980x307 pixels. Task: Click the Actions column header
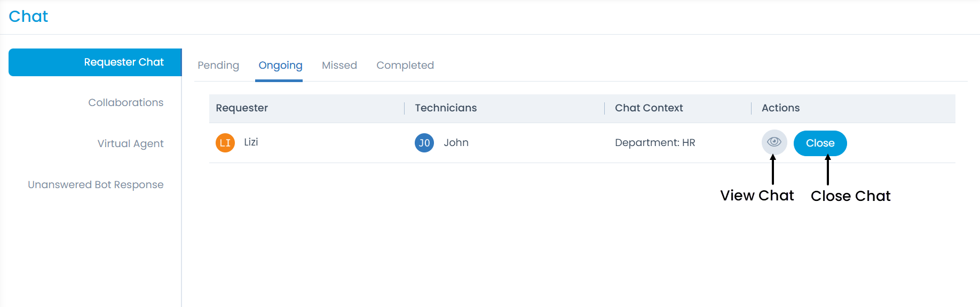pyautogui.click(x=780, y=108)
